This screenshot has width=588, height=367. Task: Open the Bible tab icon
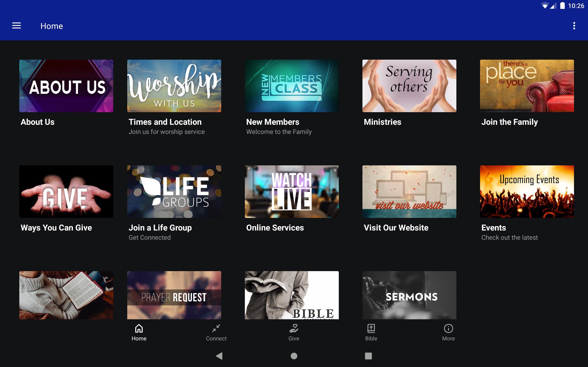[x=371, y=328]
